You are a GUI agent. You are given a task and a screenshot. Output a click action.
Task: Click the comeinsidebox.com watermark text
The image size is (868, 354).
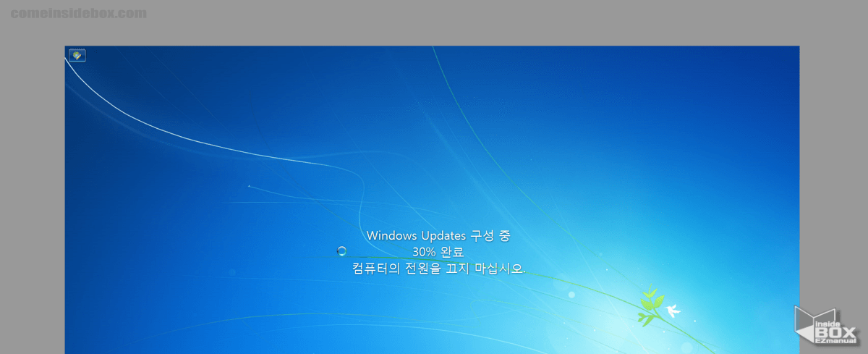[x=78, y=13]
